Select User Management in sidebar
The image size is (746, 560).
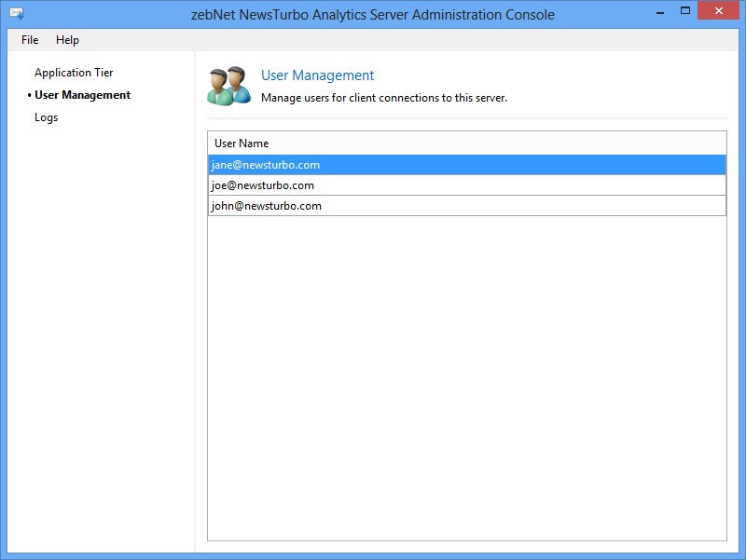(82, 95)
